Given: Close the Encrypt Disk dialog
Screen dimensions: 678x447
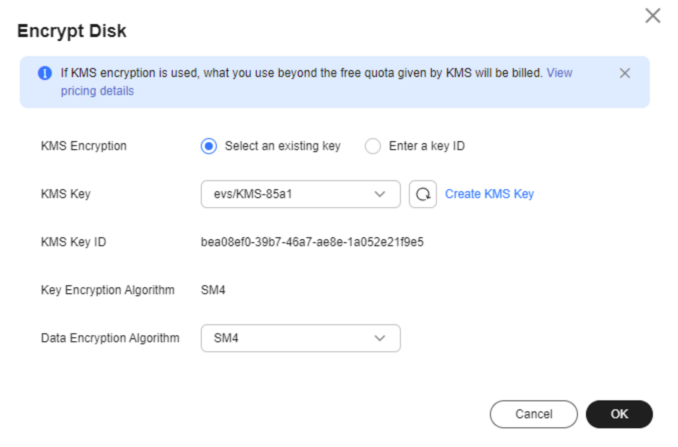Looking at the screenshot, I should click(x=652, y=16).
